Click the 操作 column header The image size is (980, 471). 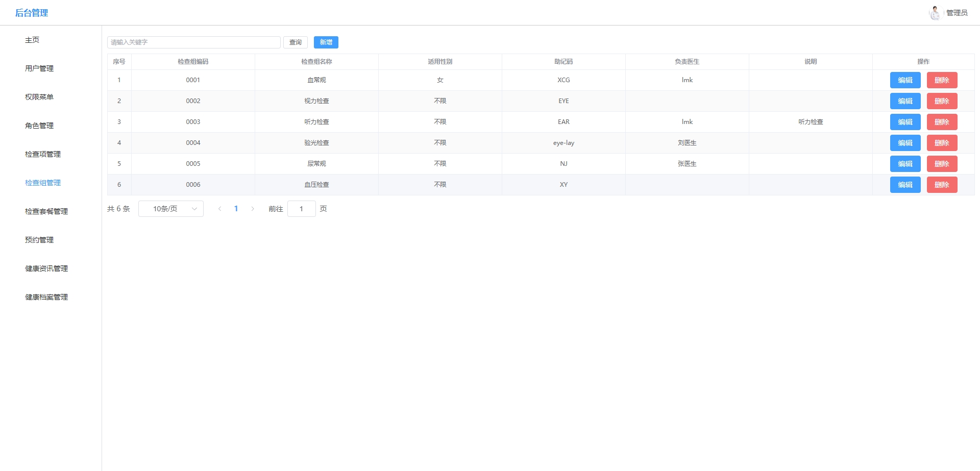(923, 62)
